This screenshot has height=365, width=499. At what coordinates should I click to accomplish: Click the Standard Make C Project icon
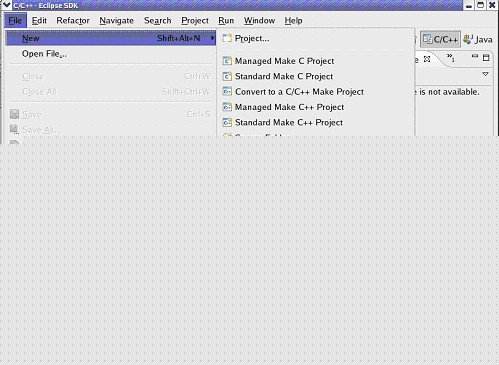(x=227, y=76)
